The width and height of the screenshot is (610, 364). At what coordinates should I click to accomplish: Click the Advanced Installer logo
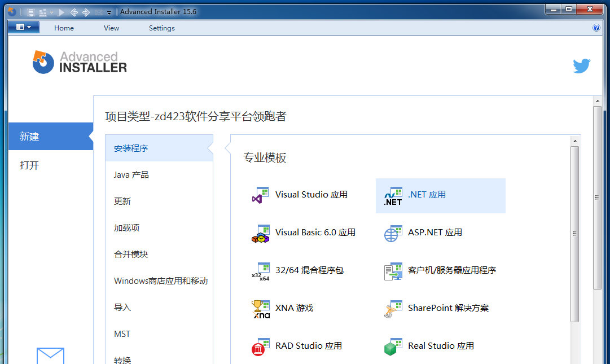[x=80, y=62]
